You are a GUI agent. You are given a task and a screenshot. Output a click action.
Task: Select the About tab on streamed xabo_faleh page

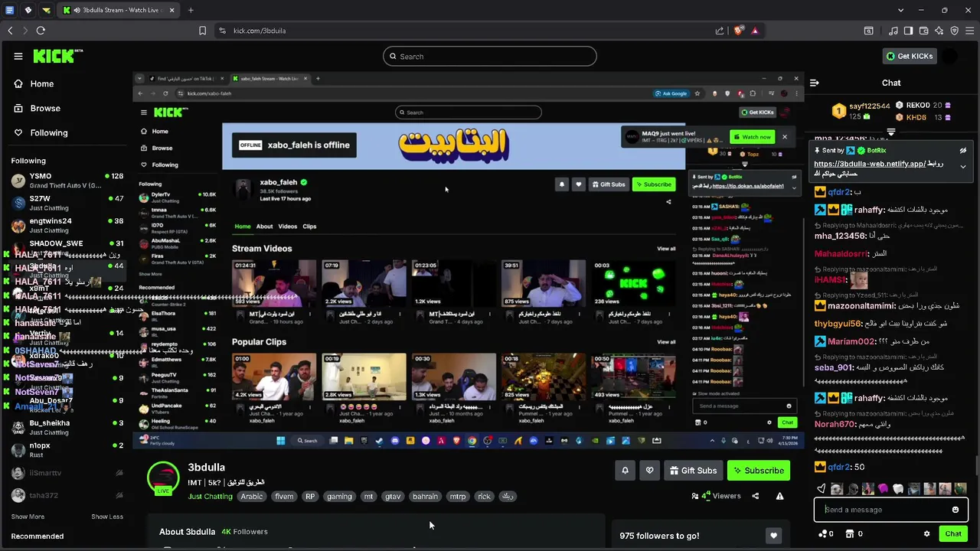264,227
